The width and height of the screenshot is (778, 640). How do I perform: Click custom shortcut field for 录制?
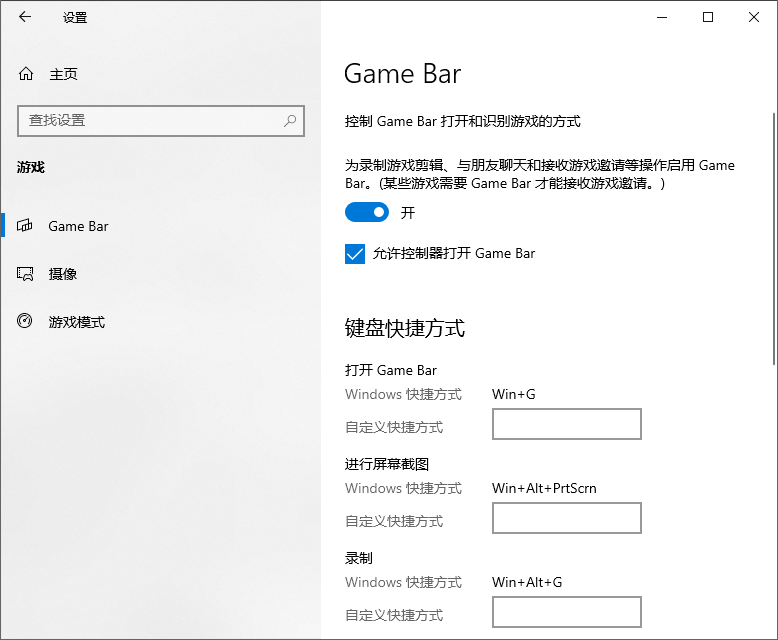tap(567, 612)
